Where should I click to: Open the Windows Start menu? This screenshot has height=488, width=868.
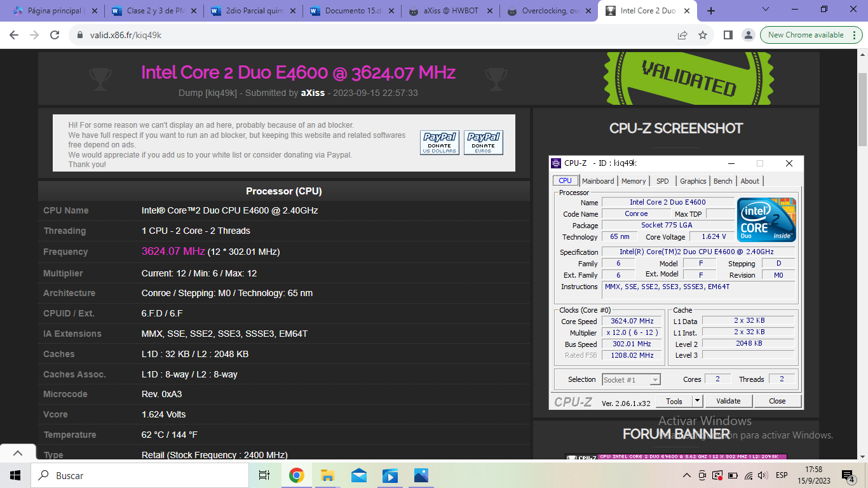tap(15, 475)
